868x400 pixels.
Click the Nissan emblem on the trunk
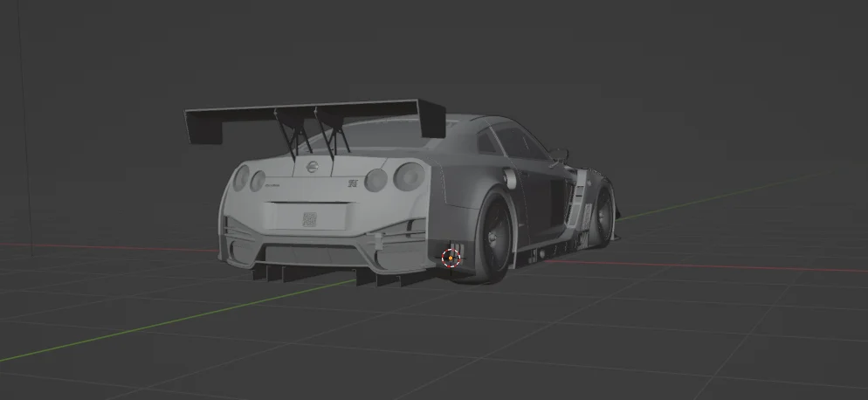tap(313, 166)
